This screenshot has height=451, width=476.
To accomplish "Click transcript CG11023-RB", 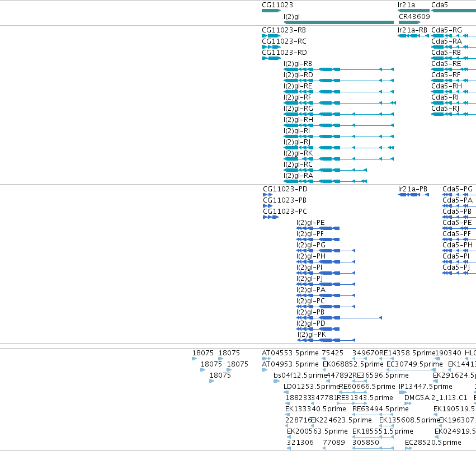I will 284,30.
